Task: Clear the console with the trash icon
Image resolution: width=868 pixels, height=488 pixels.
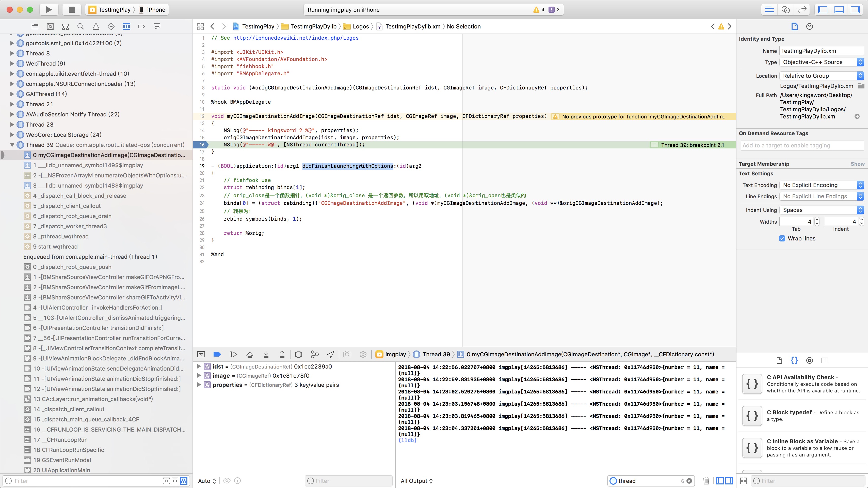Action: tap(706, 481)
